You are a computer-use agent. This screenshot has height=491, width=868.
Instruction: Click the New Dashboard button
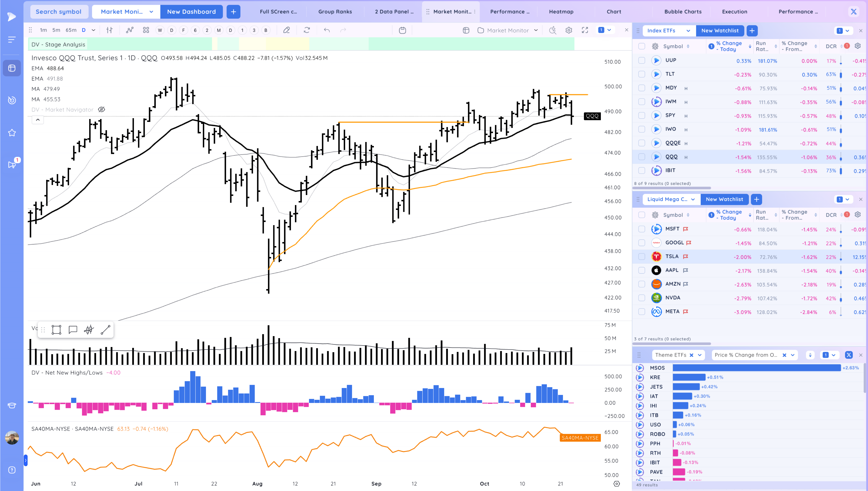(191, 11)
